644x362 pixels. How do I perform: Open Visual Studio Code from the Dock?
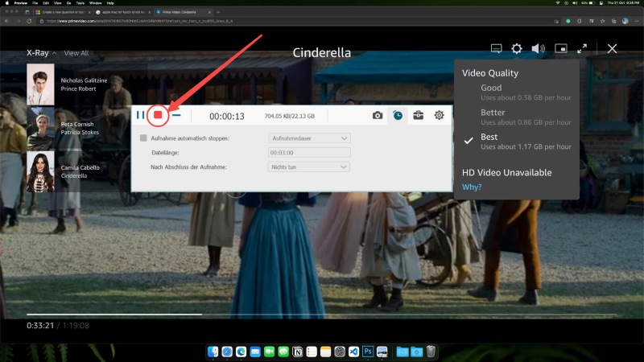pyautogui.click(x=353, y=352)
